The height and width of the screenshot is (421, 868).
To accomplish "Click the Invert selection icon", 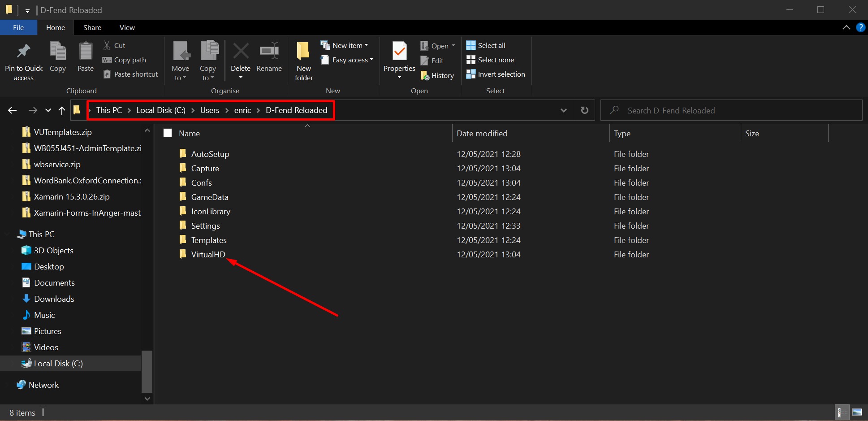I will pos(471,74).
